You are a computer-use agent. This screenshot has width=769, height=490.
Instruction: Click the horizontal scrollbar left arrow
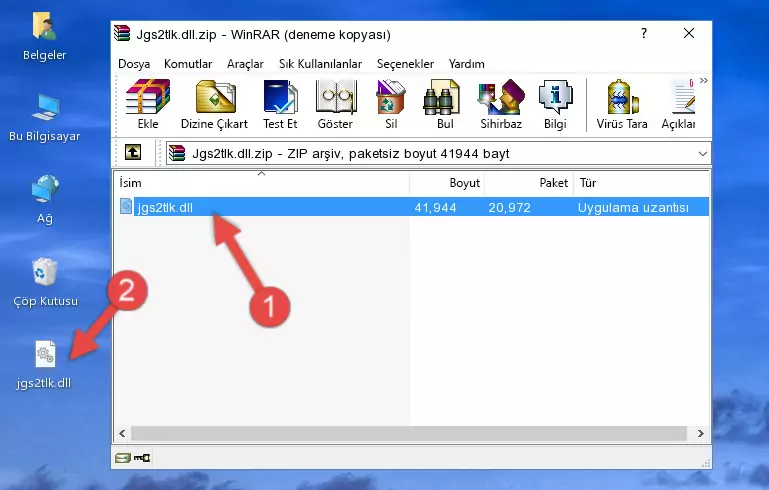coord(122,433)
